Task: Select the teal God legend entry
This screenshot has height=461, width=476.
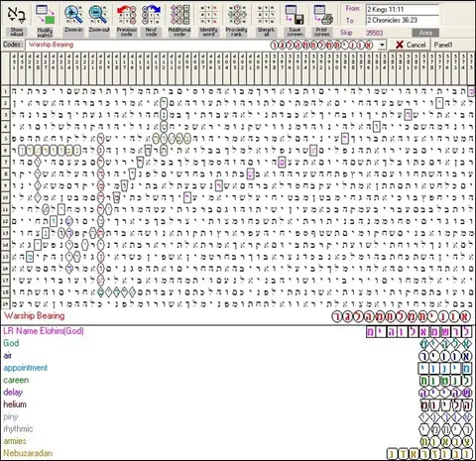Action: point(11,343)
